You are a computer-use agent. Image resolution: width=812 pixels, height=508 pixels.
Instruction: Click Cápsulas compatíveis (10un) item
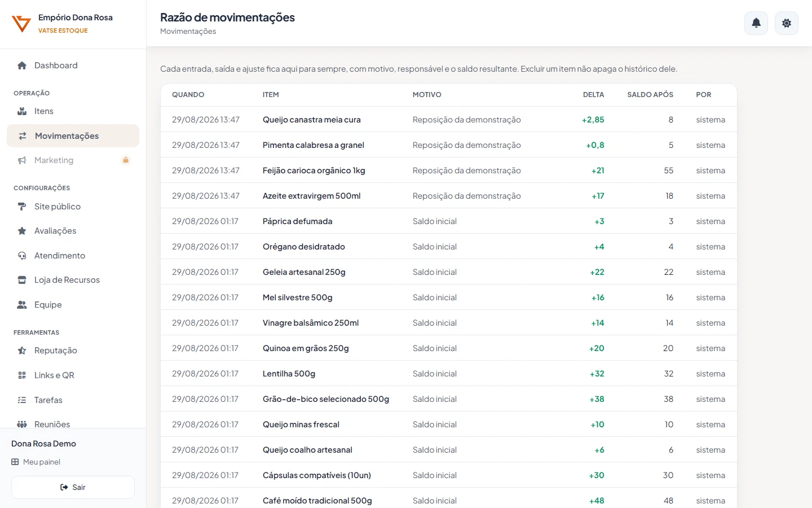317,475
